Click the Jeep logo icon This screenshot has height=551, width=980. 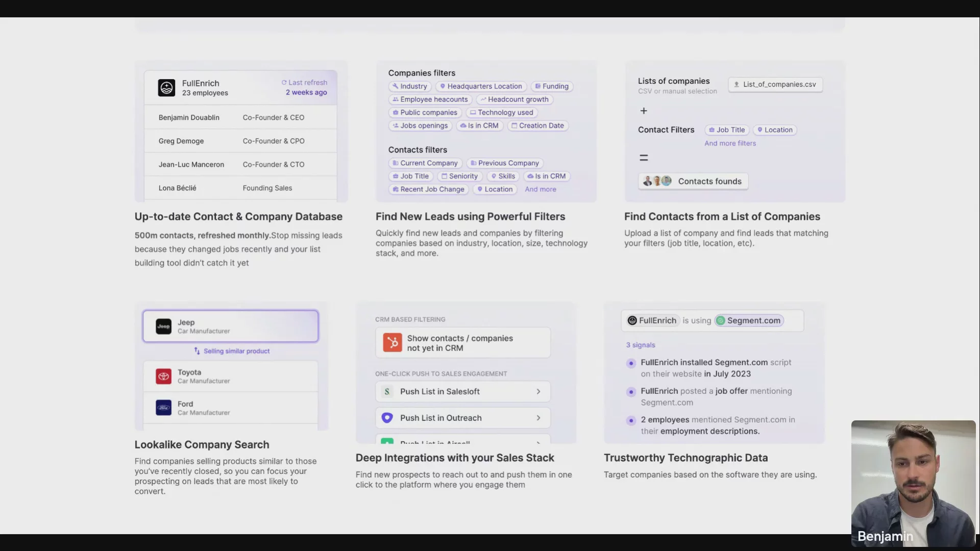(163, 326)
